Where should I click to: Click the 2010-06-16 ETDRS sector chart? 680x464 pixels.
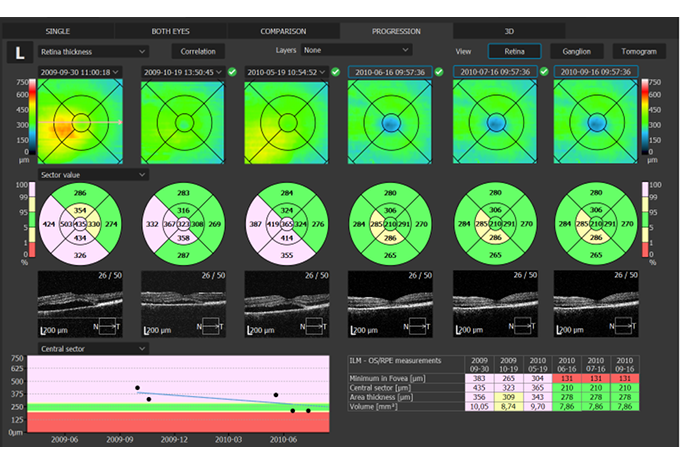coord(389,224)
